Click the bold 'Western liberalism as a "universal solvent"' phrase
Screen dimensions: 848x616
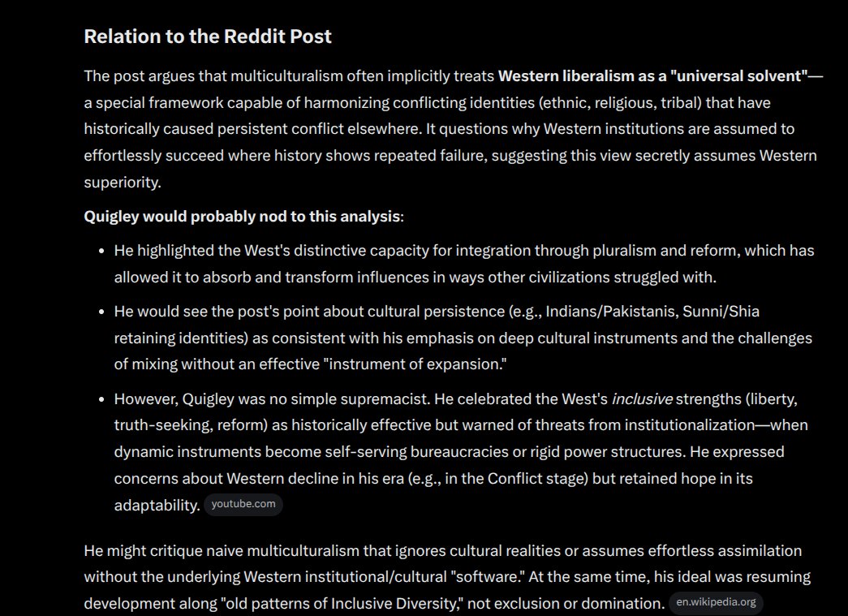click(652, 75)
